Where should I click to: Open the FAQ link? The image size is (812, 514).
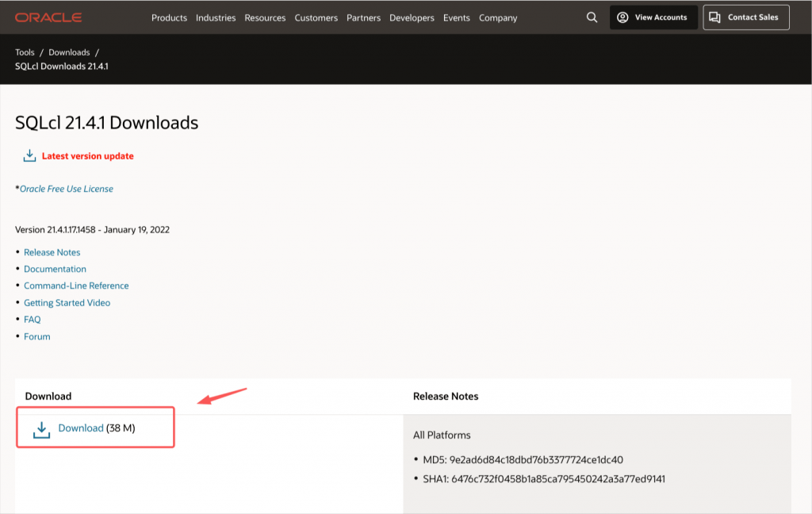click(x=32, y=319)
